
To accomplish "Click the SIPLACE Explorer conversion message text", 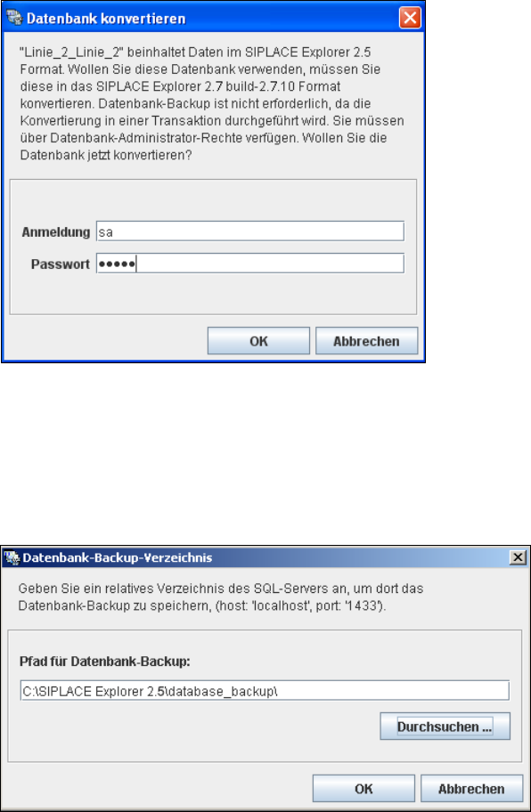I will [212, 103].
